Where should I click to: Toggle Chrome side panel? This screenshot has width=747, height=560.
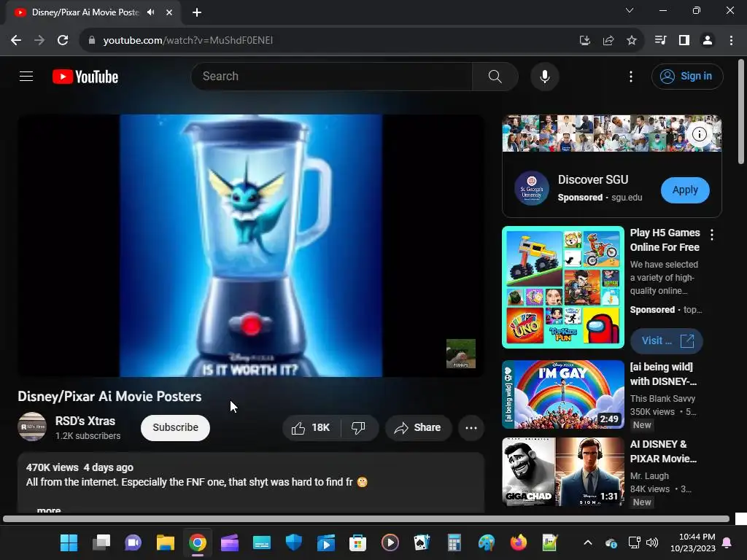684,41
